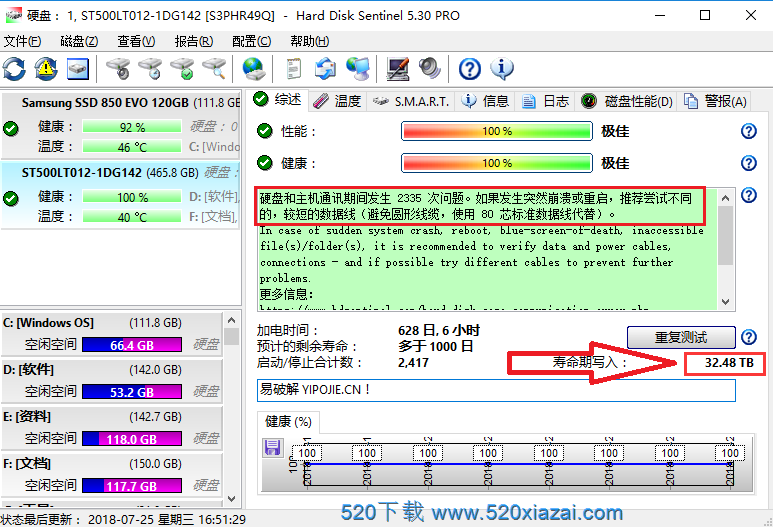Open the 文件(F) menu
This screenshot has width=773, height=527.
pyautogui.click(x=22, y=41)
